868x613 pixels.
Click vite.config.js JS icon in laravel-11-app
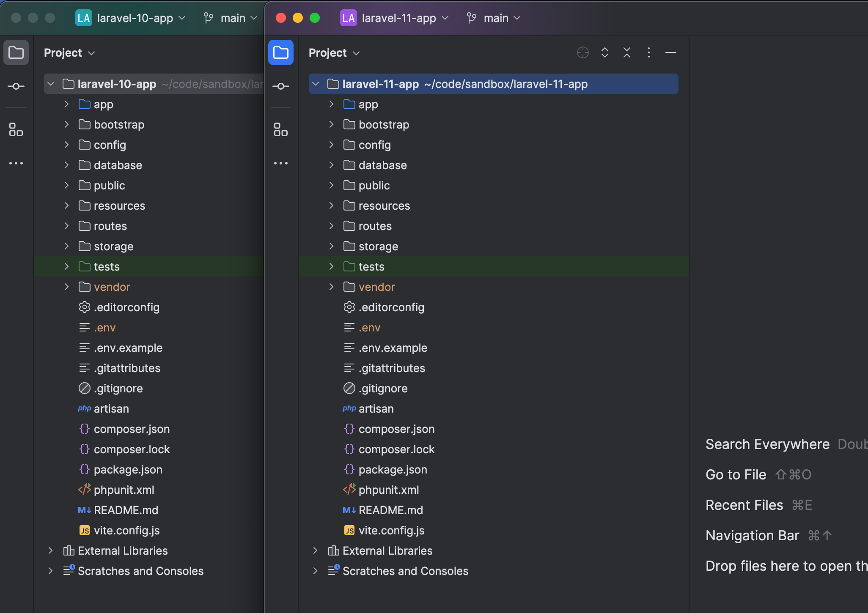(349, 530)
